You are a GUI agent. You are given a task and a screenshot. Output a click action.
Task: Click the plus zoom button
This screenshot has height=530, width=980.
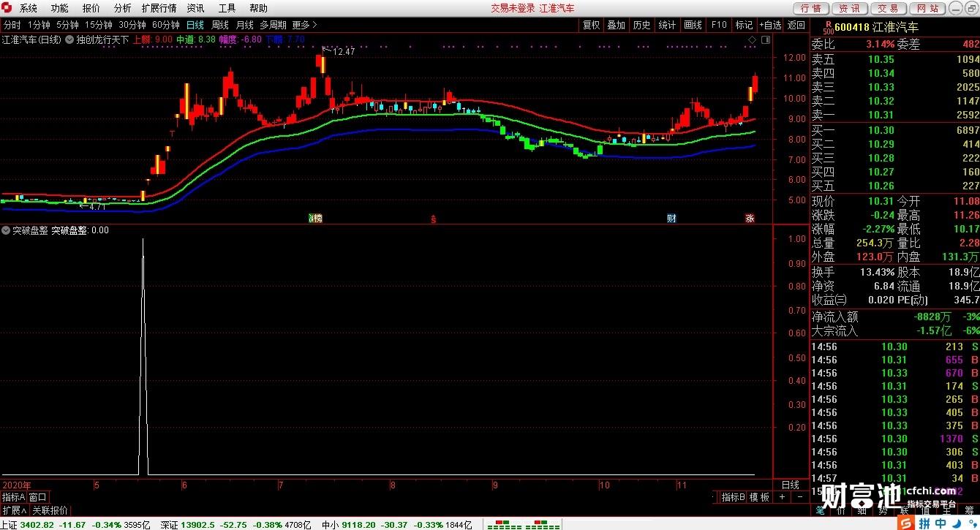coord(782,497)
